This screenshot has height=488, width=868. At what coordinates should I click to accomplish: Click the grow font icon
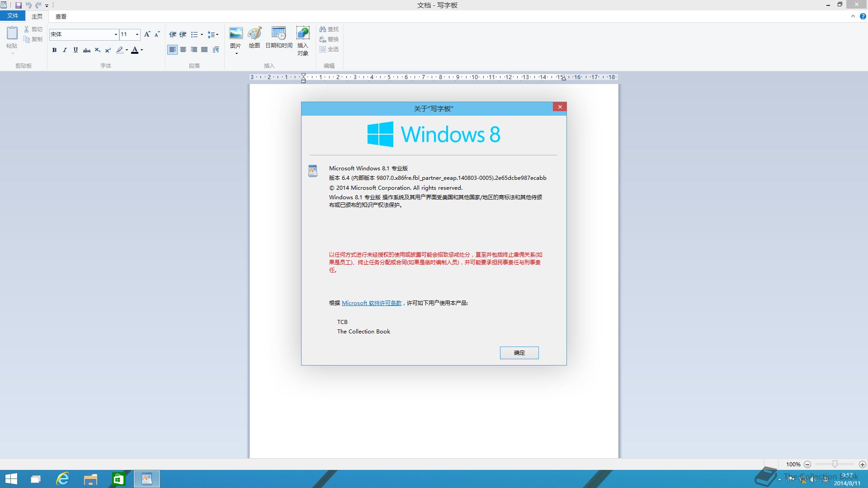point(147,34)
